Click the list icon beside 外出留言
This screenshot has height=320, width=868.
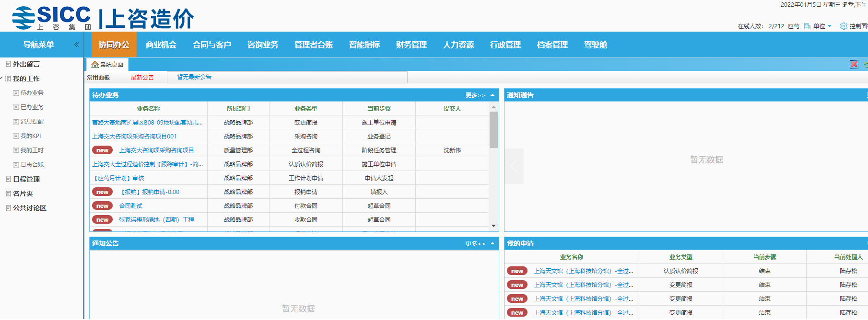(8, 64)
